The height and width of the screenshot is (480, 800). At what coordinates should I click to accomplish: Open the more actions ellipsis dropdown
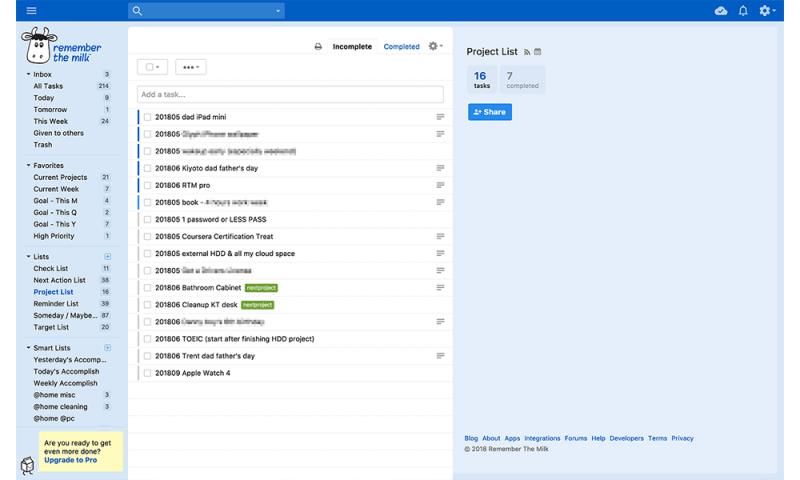(190, 67)
